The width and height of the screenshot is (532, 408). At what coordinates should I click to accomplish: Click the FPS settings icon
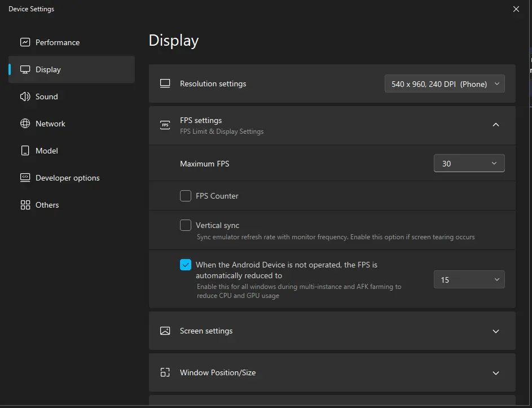[165, 125]
